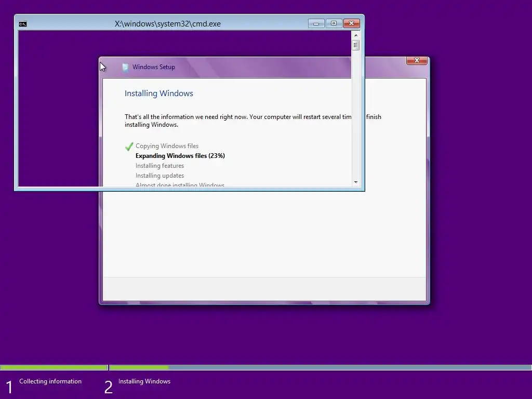532x399 pixels.
Task: Close the Windows Setup dialog
Action: [x=417, y=60]
